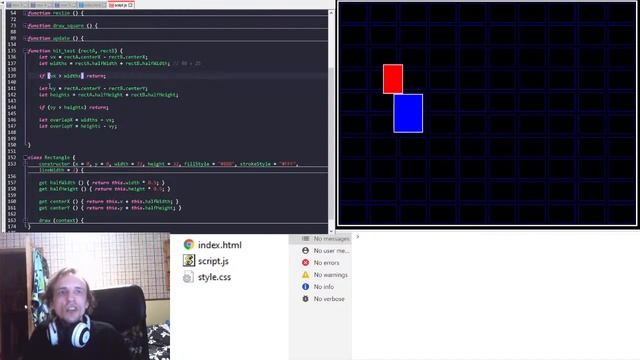
Task: Select 'No info' console filter
Action: pos(320,287)
